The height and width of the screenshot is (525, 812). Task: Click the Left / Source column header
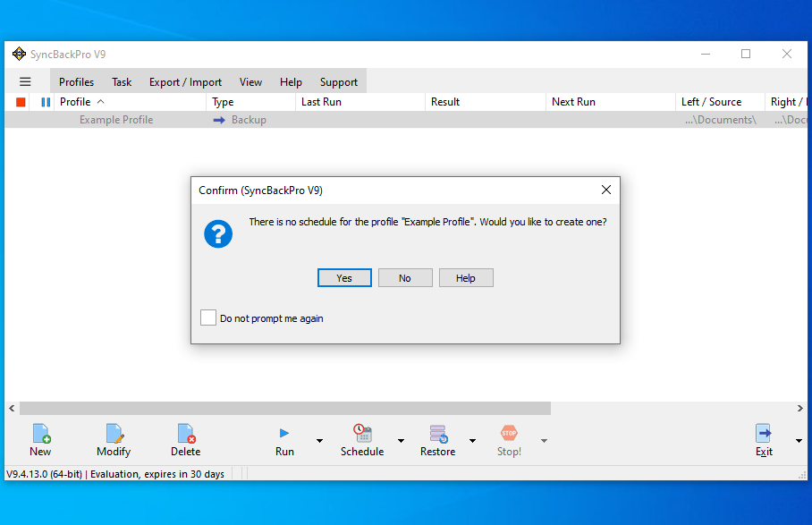720,102
